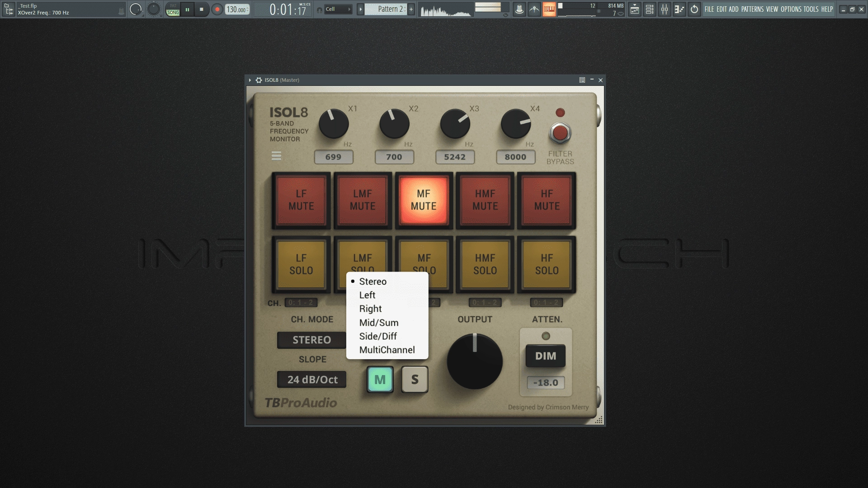Click the 699 Hz value field
Viewport: 868px width, 488px height.
tap(334, 157)
